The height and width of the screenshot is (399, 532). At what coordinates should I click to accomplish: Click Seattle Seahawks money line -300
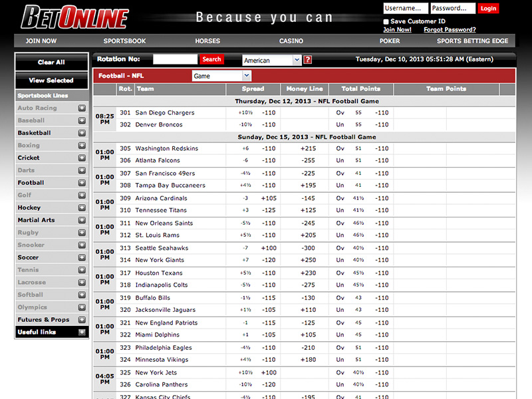point(309,248)
